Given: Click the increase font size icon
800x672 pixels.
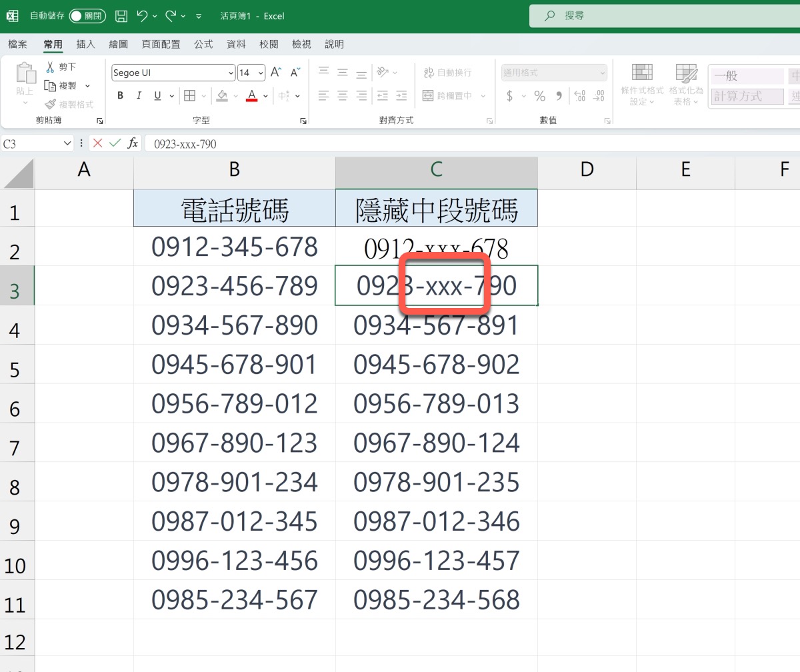Looking at the screenshot, I should [276, 73].
